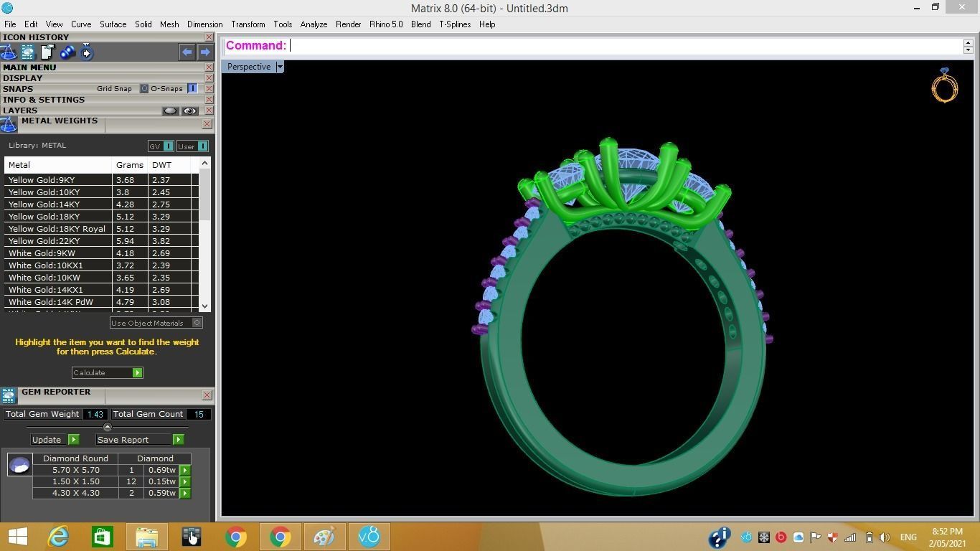
Task: Click the Metal Weights scale panel icon
Action: pyautogui.click(x=9, y=125)
